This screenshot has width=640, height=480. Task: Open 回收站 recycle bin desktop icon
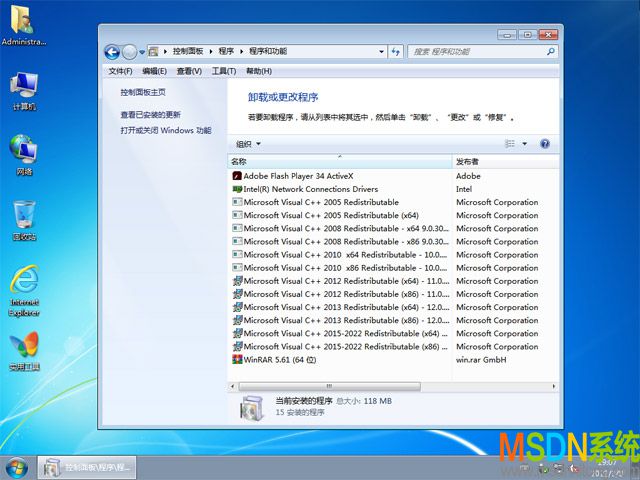[x=24, y=220]
